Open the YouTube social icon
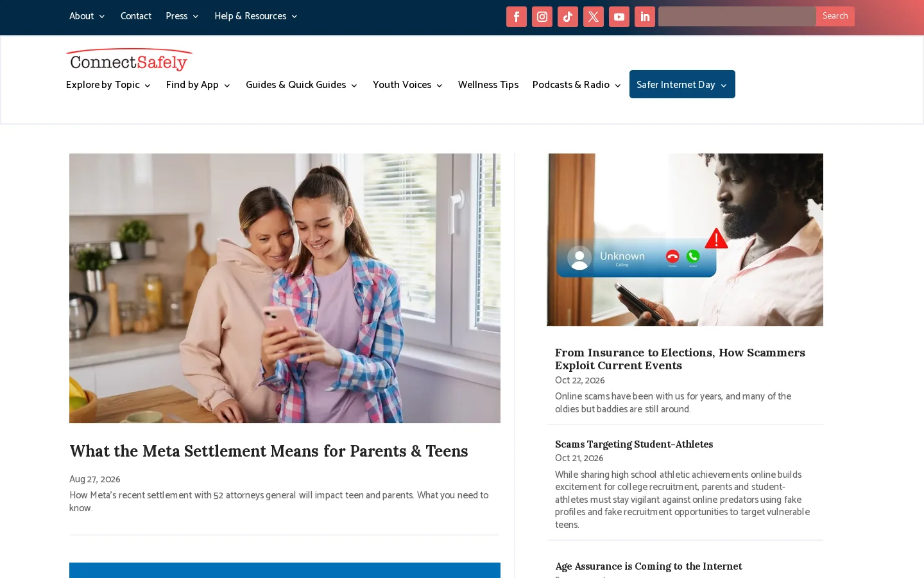924x578 pixels. 619,17
